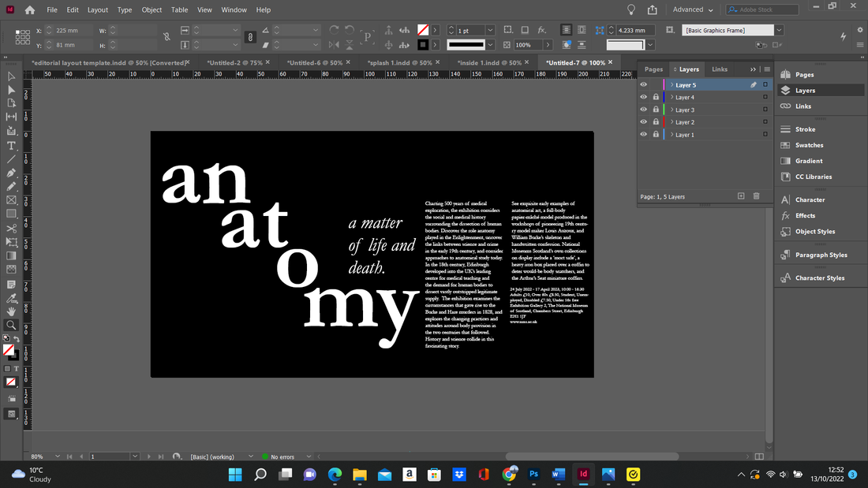Screen dimensions: 868x488
Task: Unlock Layer 2 lock toggle
Action: tap(656, 121)
